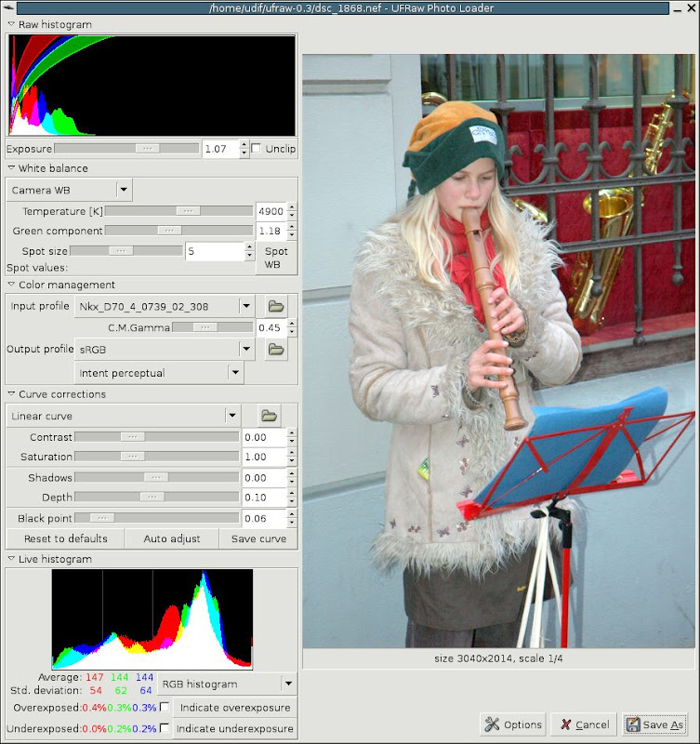Decrease Spot size with the down stepper arrow
Image resolution: width=700 pixels, height=744 pixels.
click(x=249, y=256)
